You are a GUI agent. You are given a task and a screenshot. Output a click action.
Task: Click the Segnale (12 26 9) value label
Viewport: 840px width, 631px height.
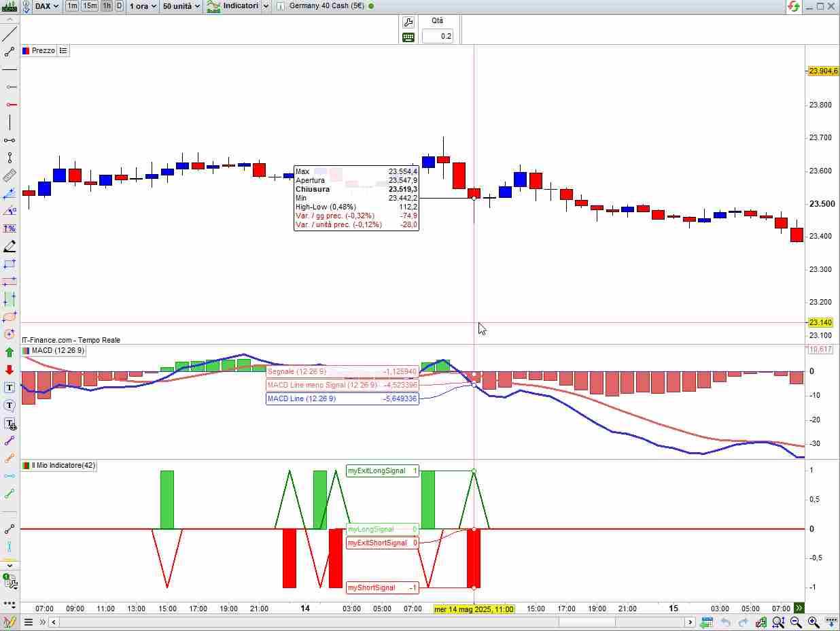pyautogui.click(x=343, y=372)
